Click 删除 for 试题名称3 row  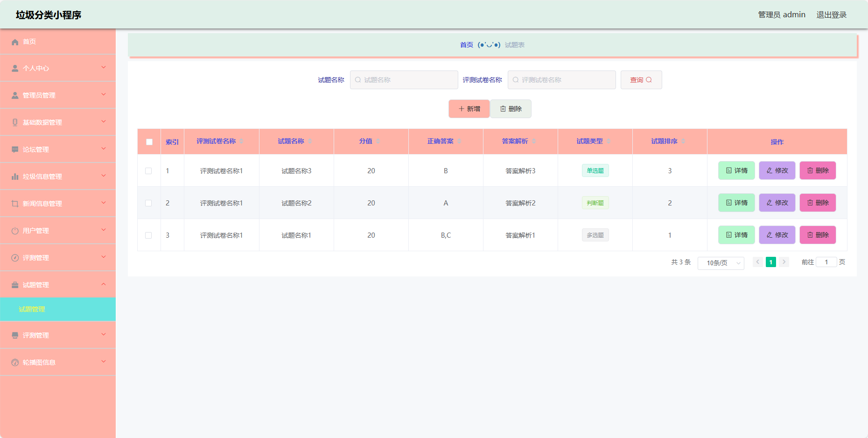tap(818, 170)
